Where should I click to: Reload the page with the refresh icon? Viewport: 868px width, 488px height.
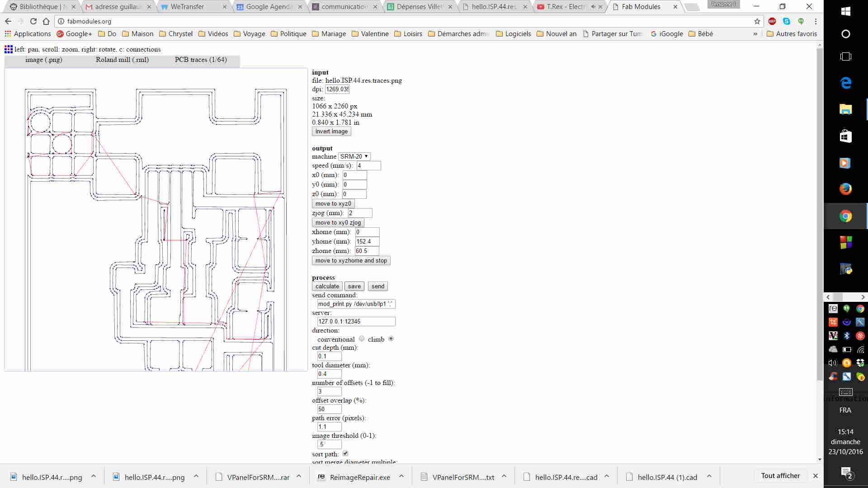(33, 21)
